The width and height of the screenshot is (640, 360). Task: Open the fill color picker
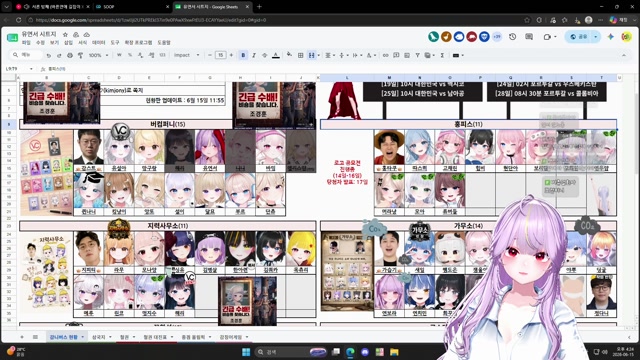(289, 55)
